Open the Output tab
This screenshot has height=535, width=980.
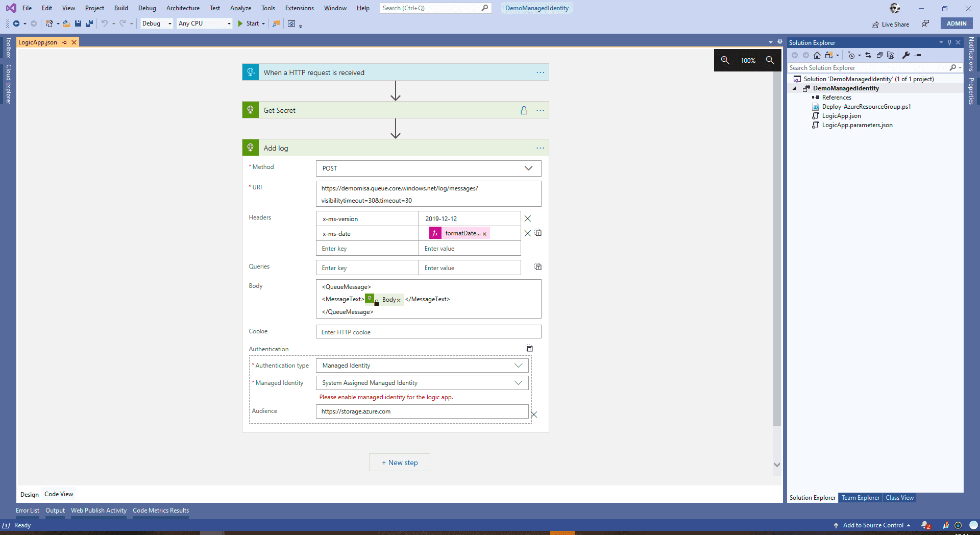pyautogui.click(x=55, y=510)
